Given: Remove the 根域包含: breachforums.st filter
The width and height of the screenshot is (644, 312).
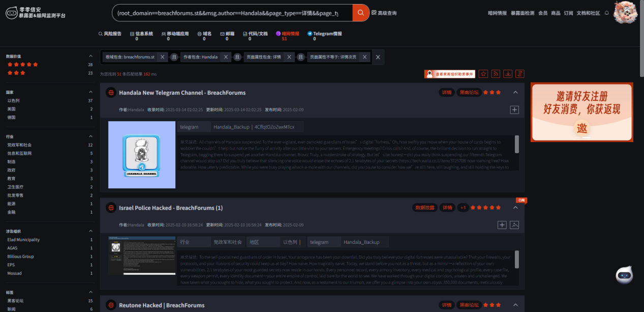Looking at the screenshot, I should [163, 57].
